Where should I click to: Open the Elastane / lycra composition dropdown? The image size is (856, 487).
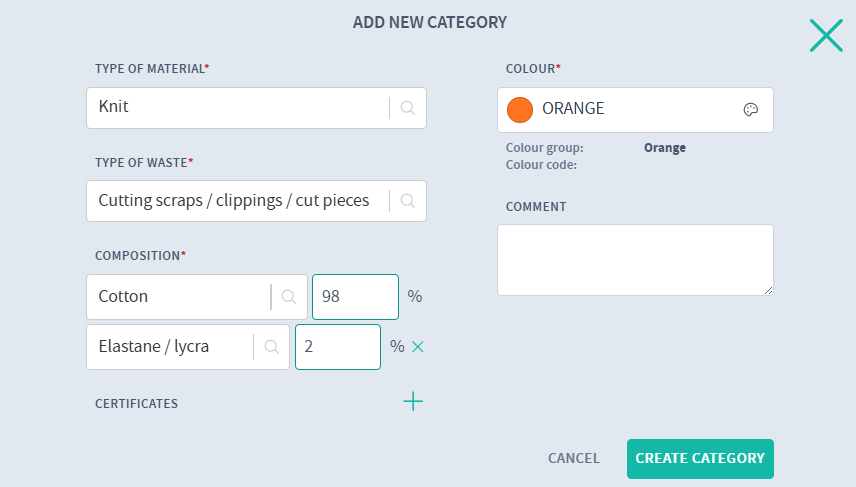(x=170, y=347)
